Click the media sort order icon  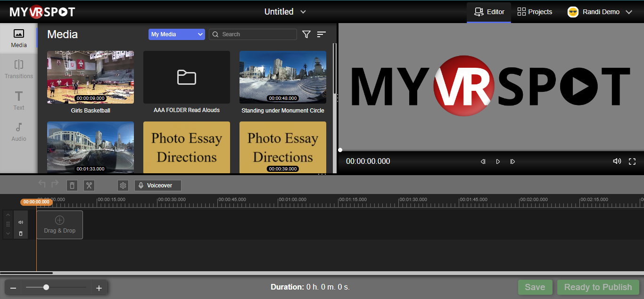[322, 34]
